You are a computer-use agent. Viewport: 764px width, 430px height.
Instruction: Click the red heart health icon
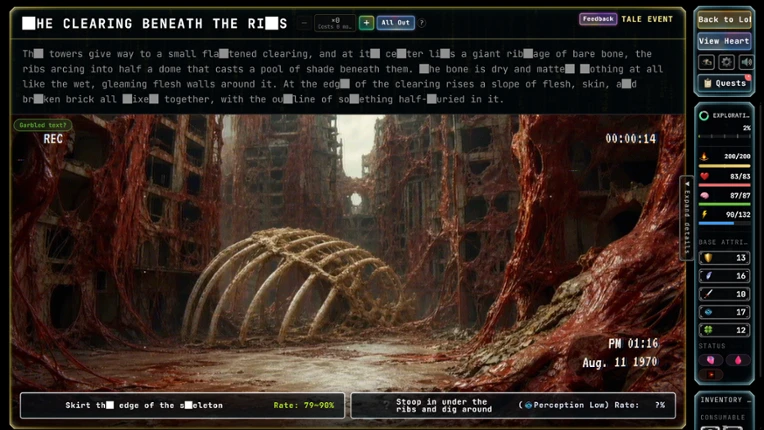click(704, 176)
